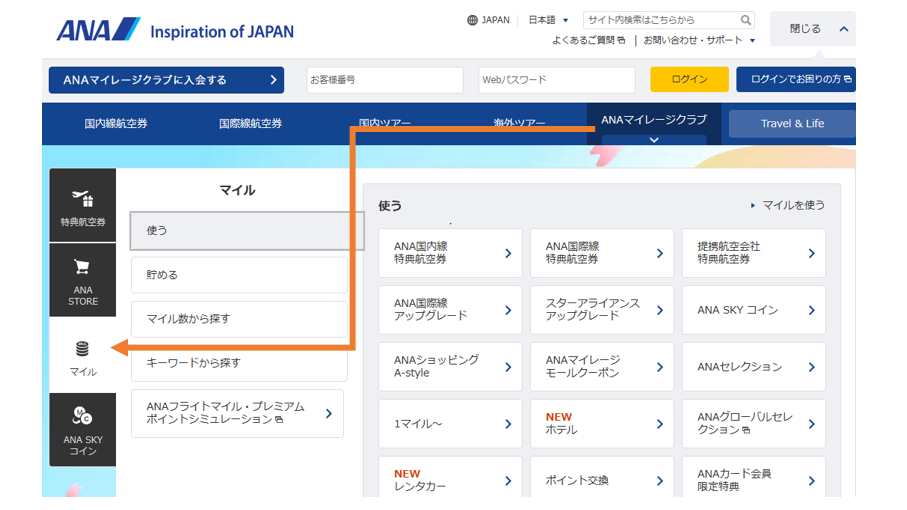Open the 国際線航空券 tab

(250, 124)
